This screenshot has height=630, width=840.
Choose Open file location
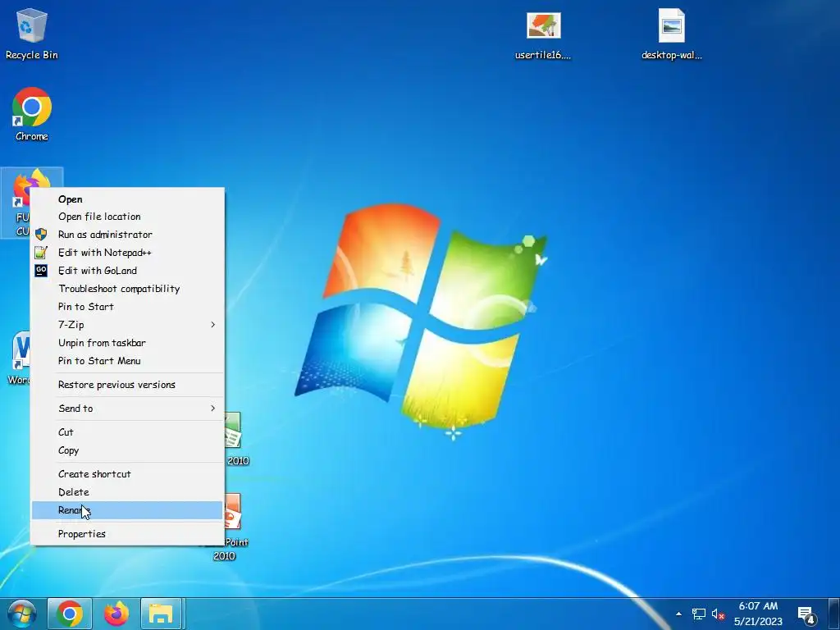point(127,217)
